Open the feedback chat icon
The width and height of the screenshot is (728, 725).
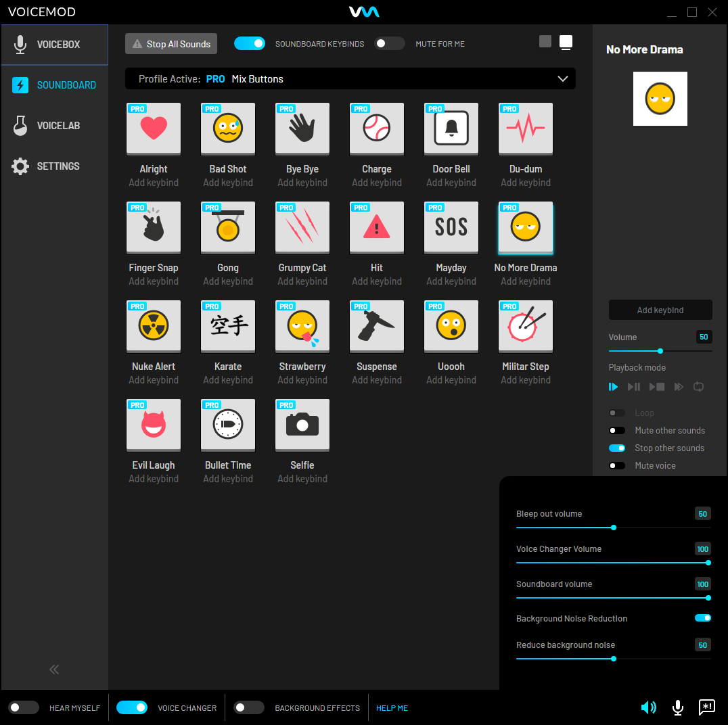click(706, 707)
